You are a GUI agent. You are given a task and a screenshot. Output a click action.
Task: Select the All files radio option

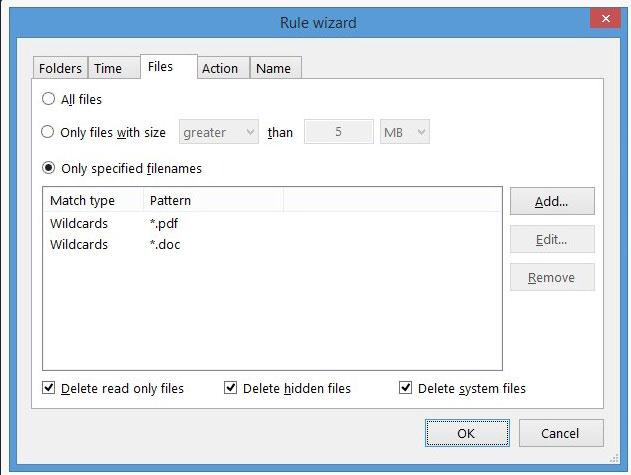49,99
